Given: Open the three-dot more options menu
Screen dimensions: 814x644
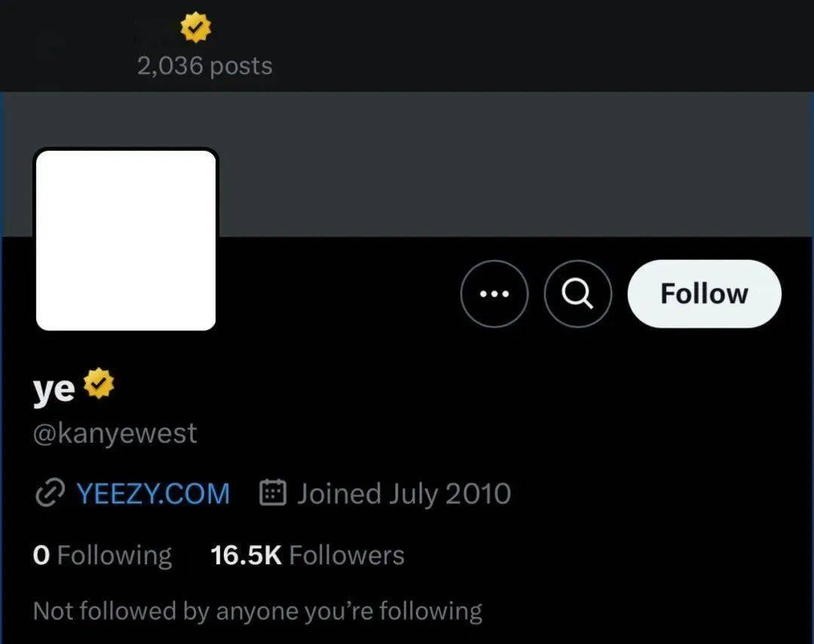Looking at the screenshot, I should pyautogui.click(x=494, y=294).
